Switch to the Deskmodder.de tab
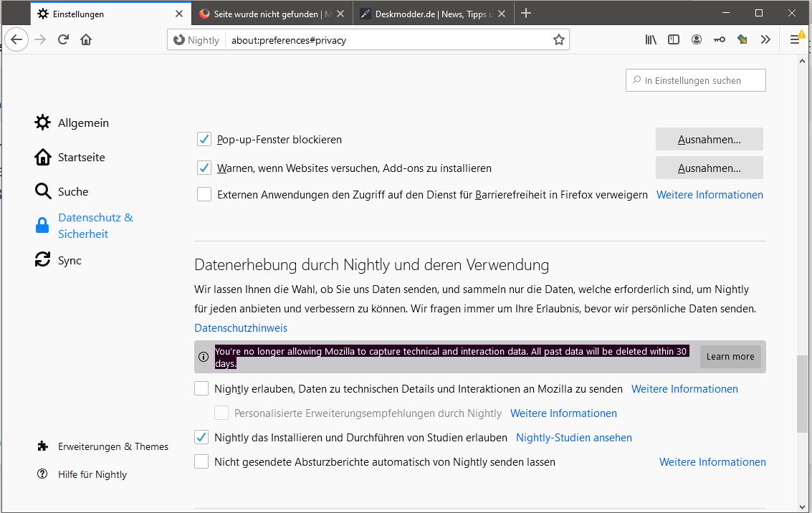The height and width of the screenshot is (513, 812). tap(434, 14)
